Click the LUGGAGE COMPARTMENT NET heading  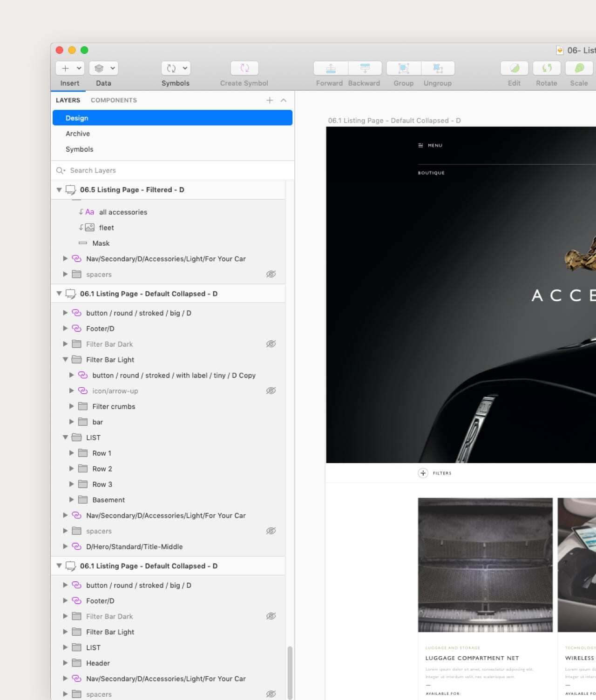click(x=472, y=658)
